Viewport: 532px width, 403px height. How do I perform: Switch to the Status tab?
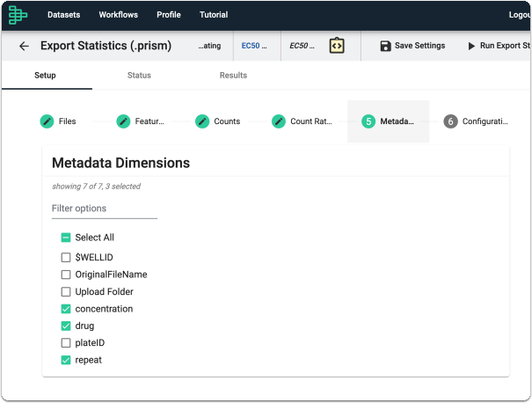pyautogui.click(x=139, y=76)
